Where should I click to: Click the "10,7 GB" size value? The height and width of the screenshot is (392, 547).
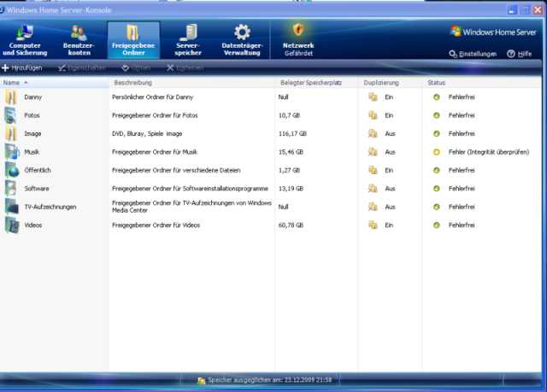tap(289, 115)
